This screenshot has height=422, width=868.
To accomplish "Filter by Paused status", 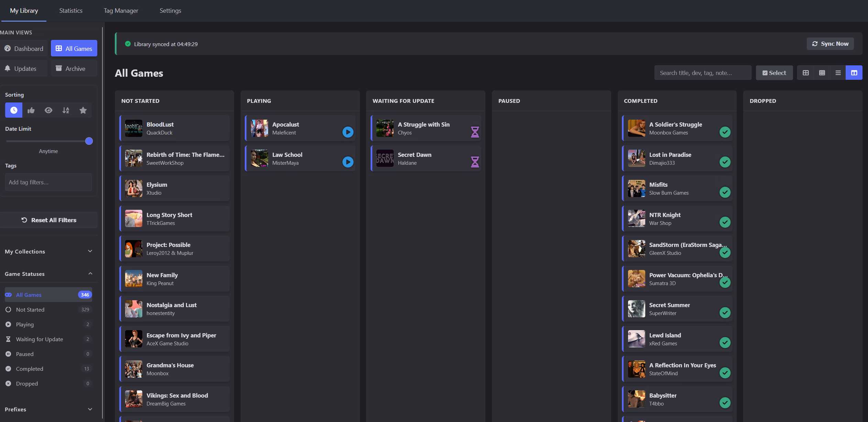I will [48, 354].
